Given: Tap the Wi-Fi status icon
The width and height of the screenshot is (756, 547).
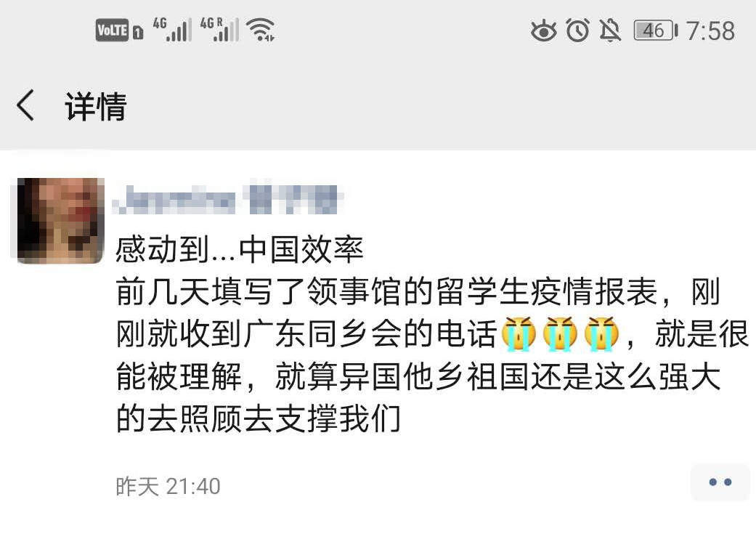Looking at the screenshot, I should (261, 30).
